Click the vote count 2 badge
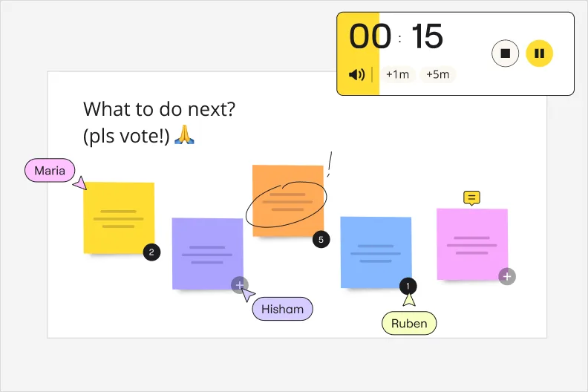 point(151,252)
